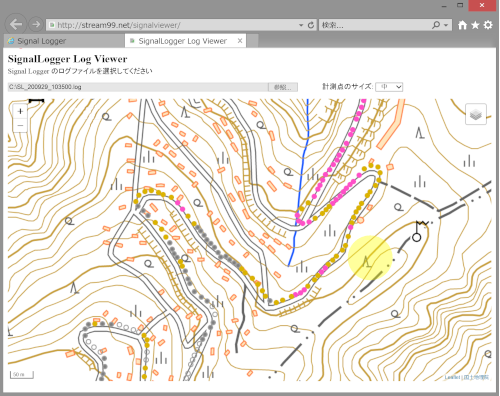This screenshot has width=500, height=396.
Task: Click the browser forward arrow
Action: [x=36, y=25]
